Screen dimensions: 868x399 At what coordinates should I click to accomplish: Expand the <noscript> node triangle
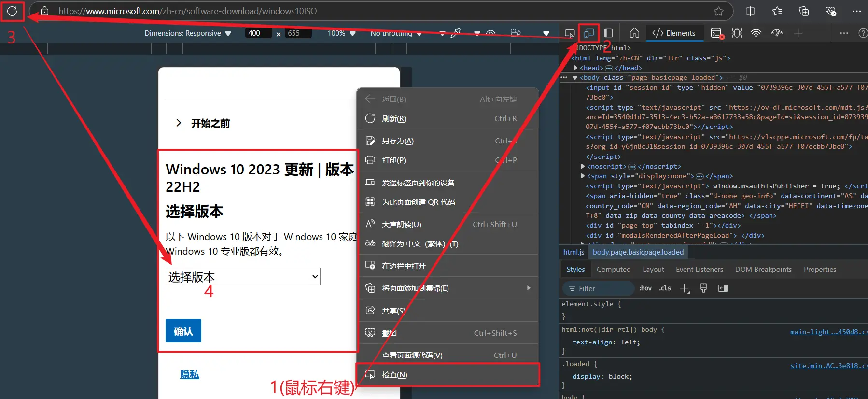(x=583, y=166)
